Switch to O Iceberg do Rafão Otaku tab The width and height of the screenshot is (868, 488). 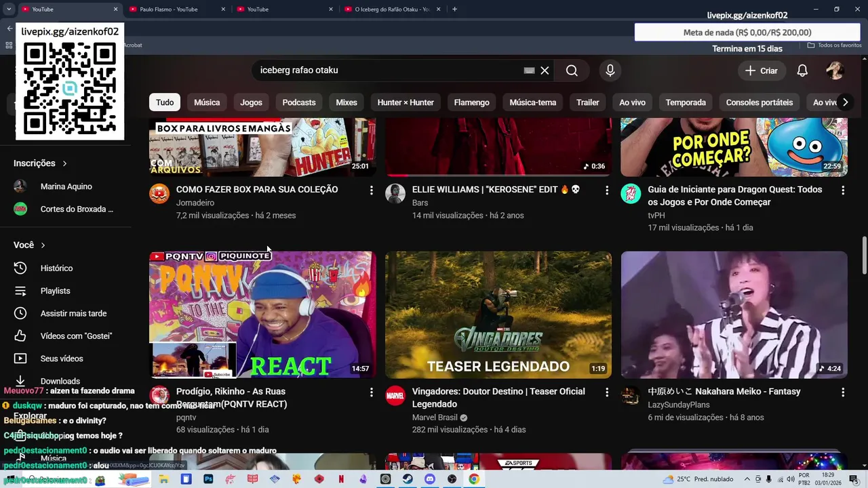click(x=393, y=9)
